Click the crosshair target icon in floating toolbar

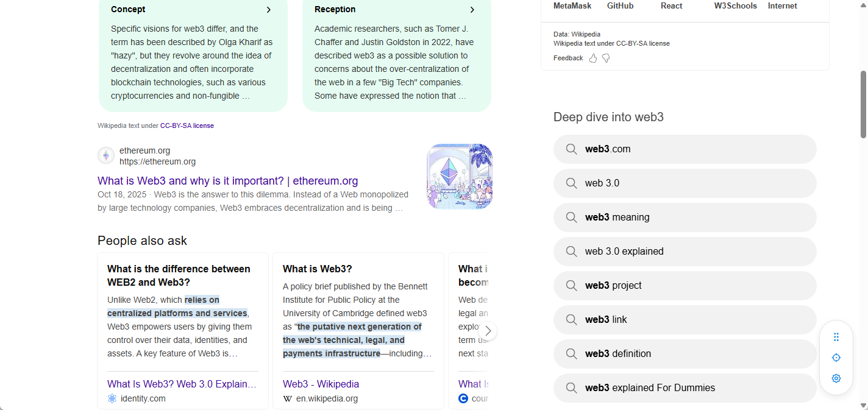tap(836, 358)
